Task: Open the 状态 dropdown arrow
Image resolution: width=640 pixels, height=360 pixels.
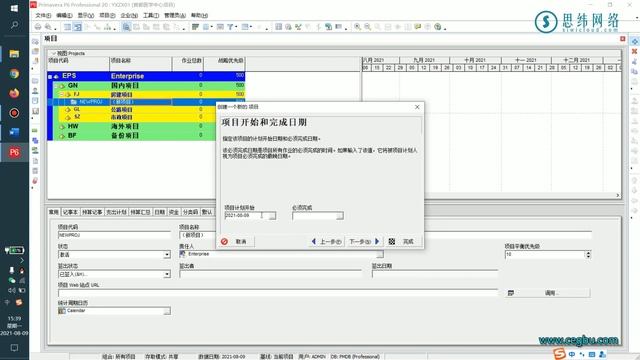Action: (x=167, y=255)
